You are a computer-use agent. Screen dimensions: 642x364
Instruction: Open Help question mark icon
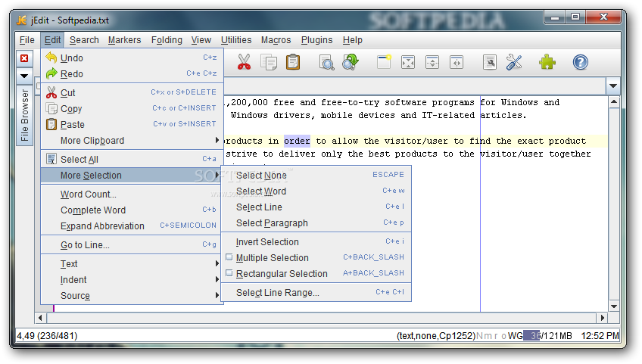(x=580, y=62)
